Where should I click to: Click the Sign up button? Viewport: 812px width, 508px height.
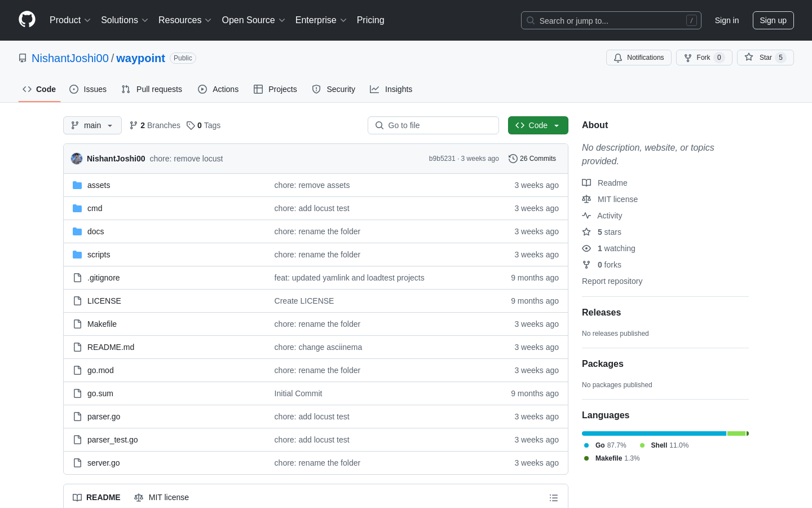tap(773, 20)
